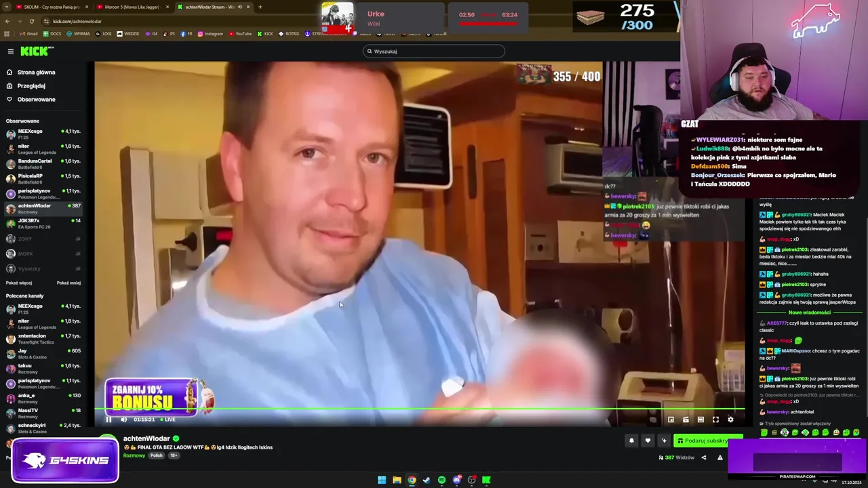The width and height of the screenshot is (868, 488).
Task: Report stream with warning icon
Action: point(720,457)
